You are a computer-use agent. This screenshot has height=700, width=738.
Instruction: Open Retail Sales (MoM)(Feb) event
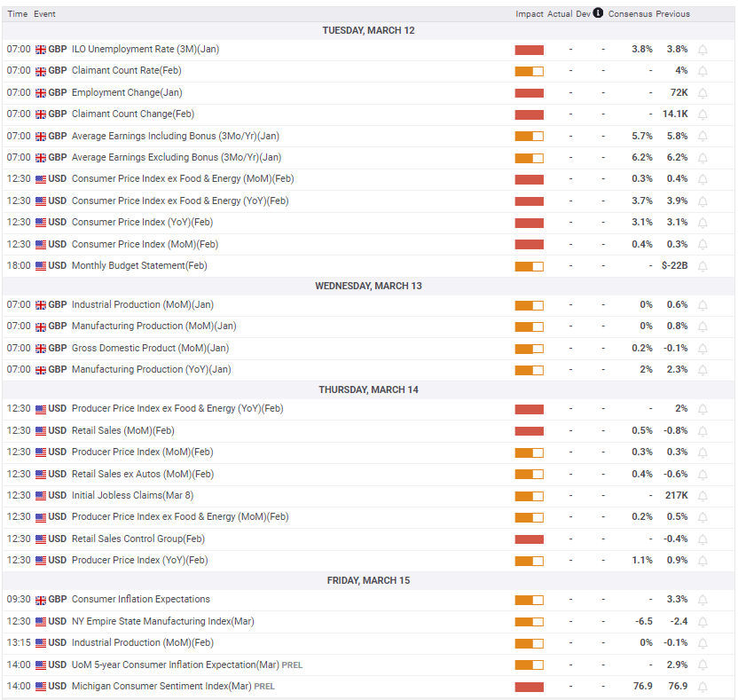tap(122, 430)
